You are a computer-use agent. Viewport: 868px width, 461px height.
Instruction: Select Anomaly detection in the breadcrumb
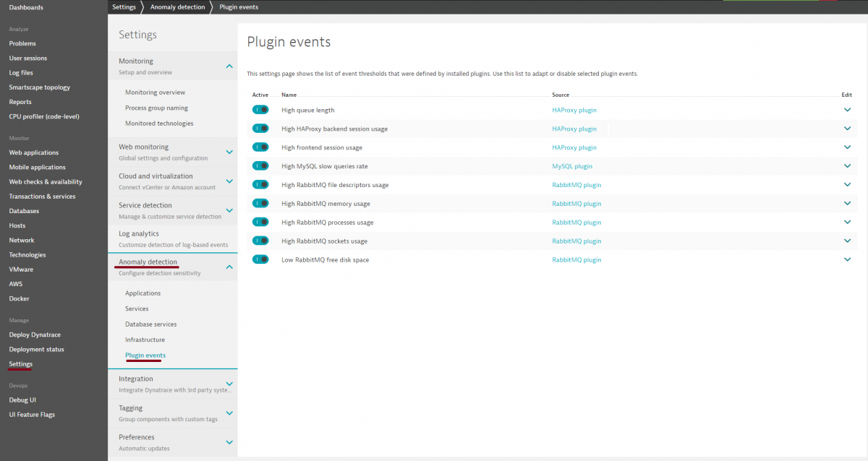(177, 7)
